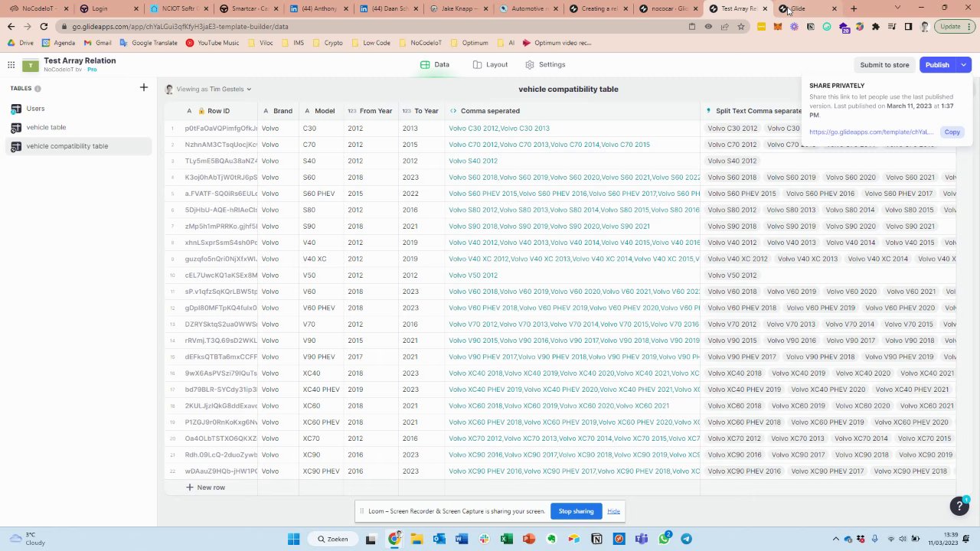The width and height of the screenshot is (980, 551).
Task: Expand the Publish dropdown arrow
Action: click(964, 65)
